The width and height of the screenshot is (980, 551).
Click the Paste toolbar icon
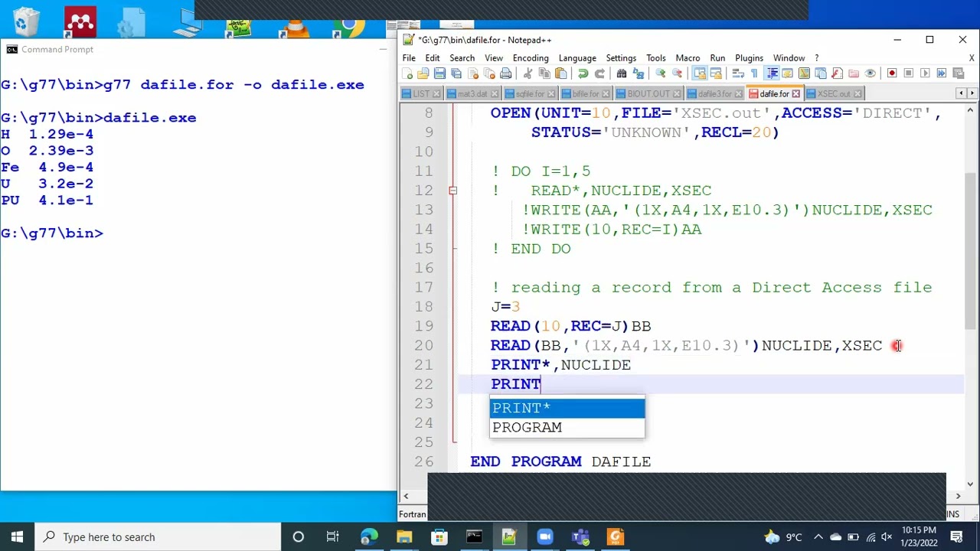pos(560,73)
